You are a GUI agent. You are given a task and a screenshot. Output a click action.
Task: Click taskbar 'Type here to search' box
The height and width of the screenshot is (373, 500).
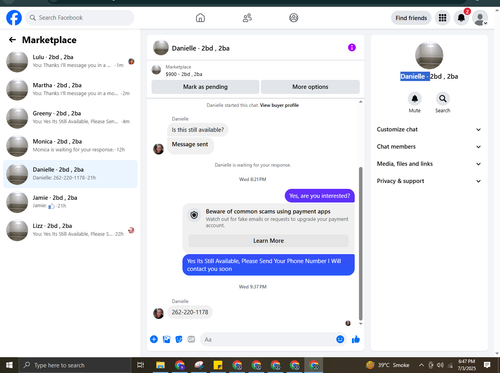pyautogui.click(x=75, y=365)
